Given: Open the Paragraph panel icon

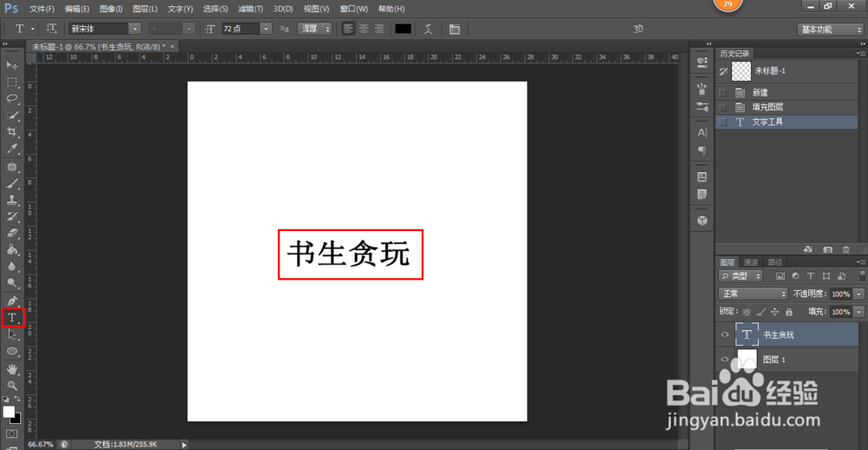Looking at the screenshot, I should coord(702,150).
